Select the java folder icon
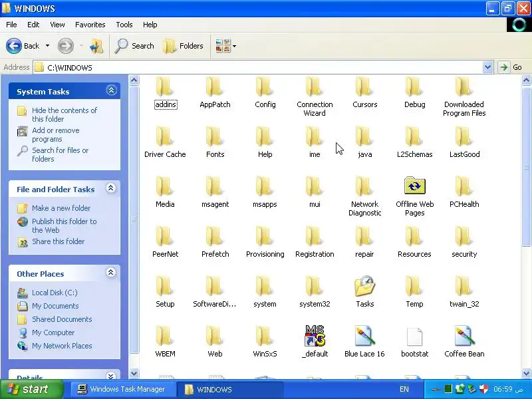This screenshot has width=532, height=399. (x=364, y=137)
